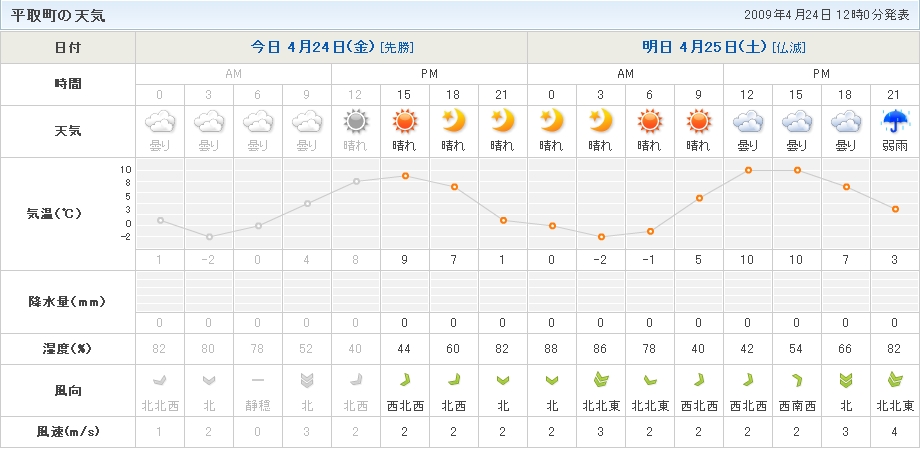Viewport: 920px width, 450px height.
Task: Click tomorrow's 21時 北北東 wind arrow icon
Action: pyautogui.click(x=895, y=380)
